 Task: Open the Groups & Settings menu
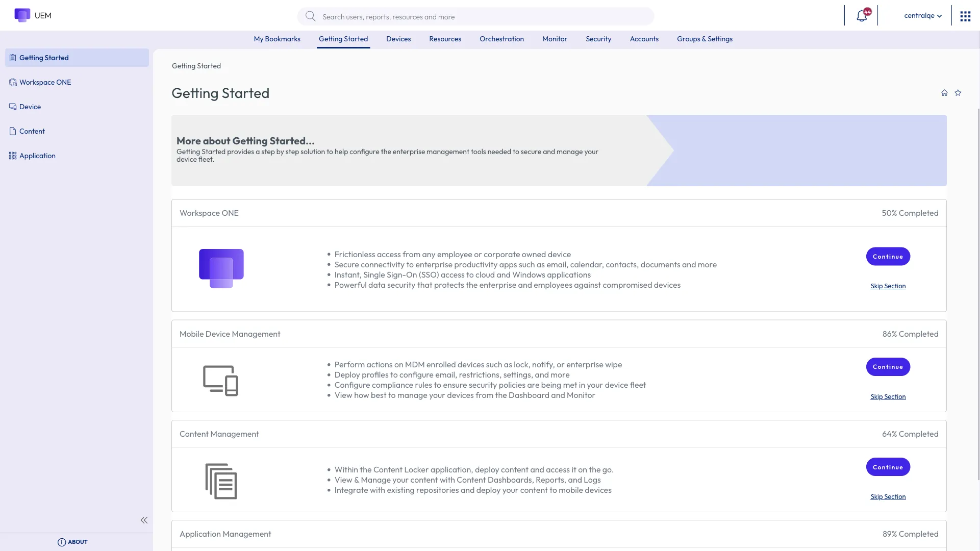(705, 39)
